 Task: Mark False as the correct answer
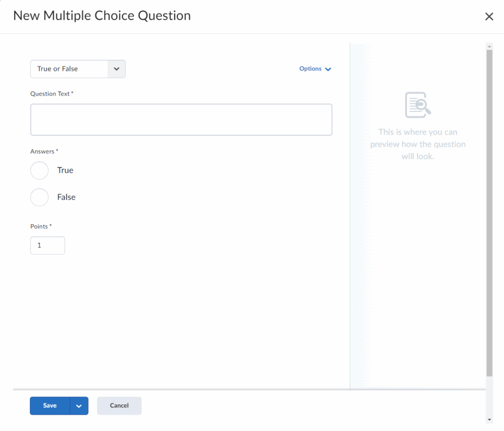39,197
